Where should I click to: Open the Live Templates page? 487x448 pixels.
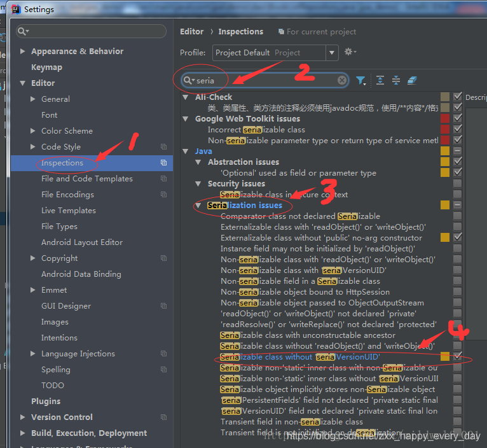point(69,211)
